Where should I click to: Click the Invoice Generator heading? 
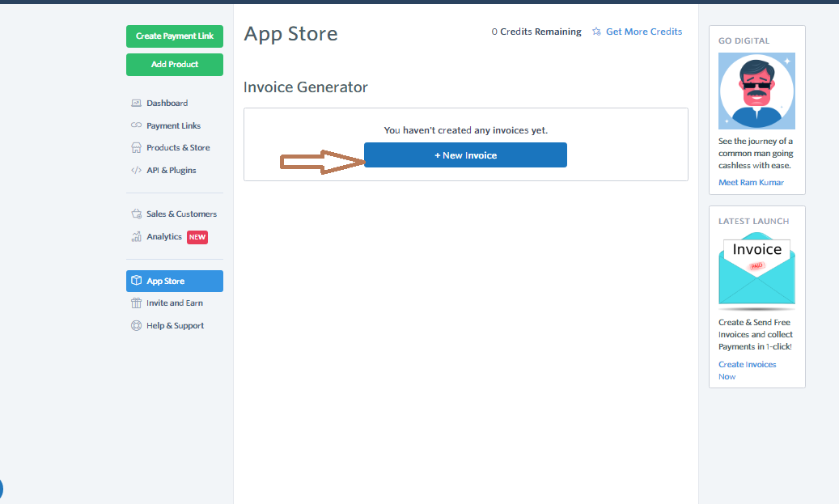click(306, 87)
